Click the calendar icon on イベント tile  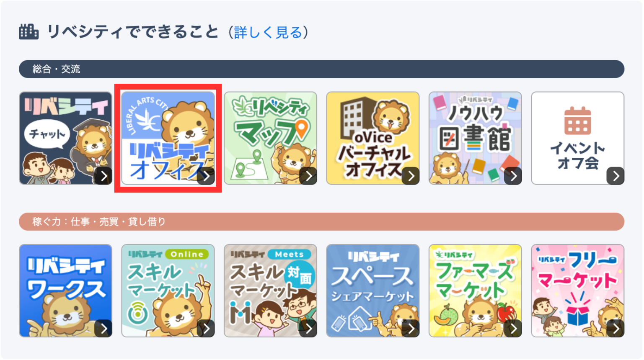(x=577, y=121)
